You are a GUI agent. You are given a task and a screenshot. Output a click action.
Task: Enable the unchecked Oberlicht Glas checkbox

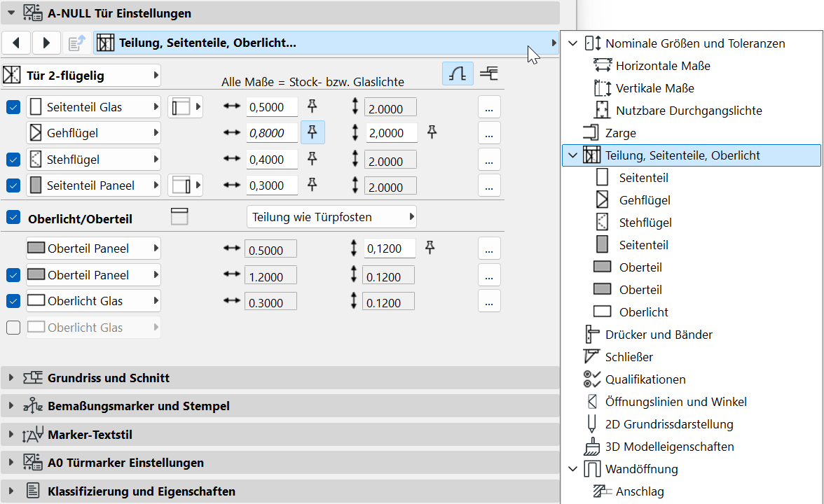coord(13,327)
